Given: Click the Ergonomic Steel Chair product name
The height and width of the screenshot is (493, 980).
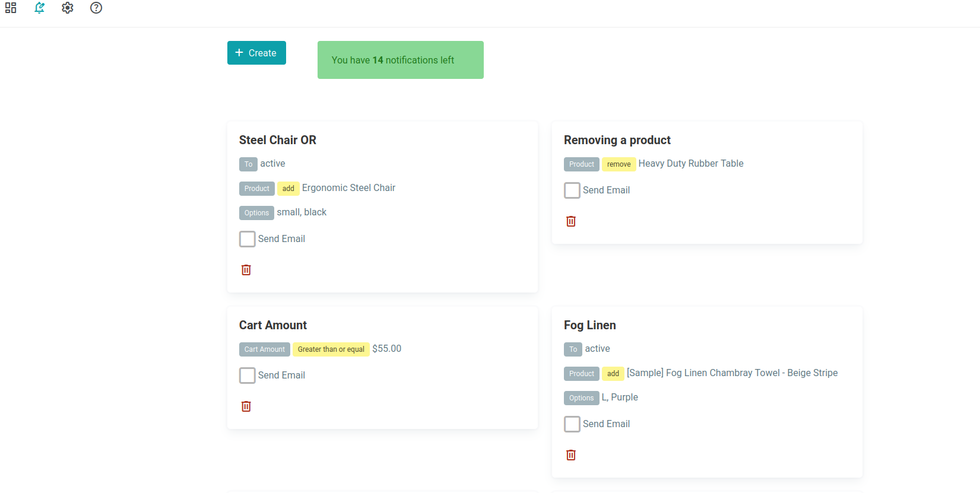Looking at the screenshot, I should click(348, 188).
